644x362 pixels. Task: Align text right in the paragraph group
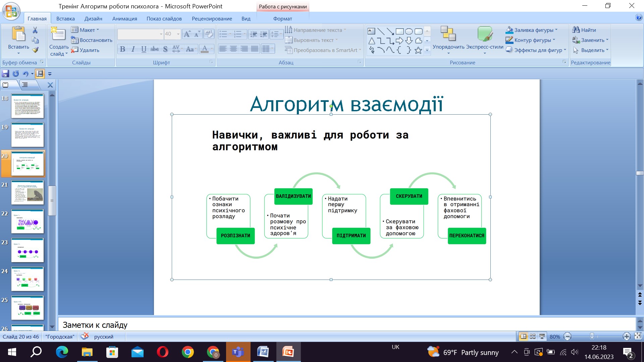pyautogui.click(x=244, y=49)
